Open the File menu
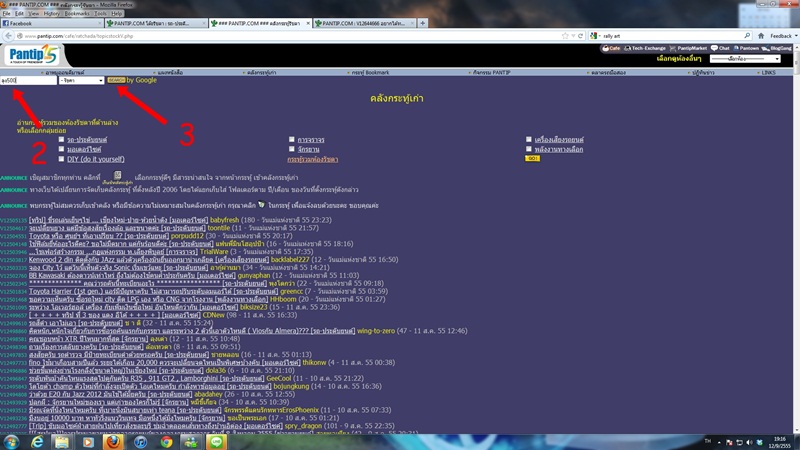 [x=7, y=13]
